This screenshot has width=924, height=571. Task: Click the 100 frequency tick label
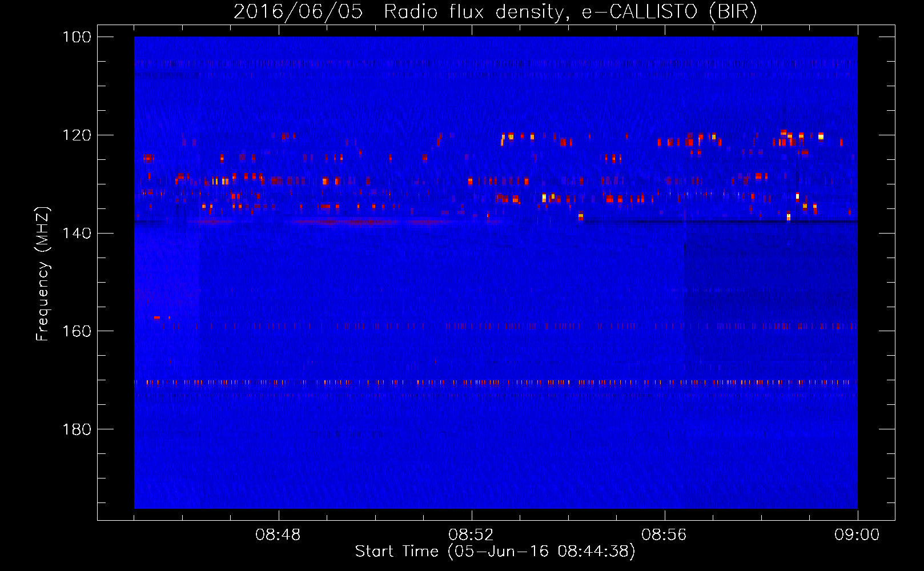point(77,37)
